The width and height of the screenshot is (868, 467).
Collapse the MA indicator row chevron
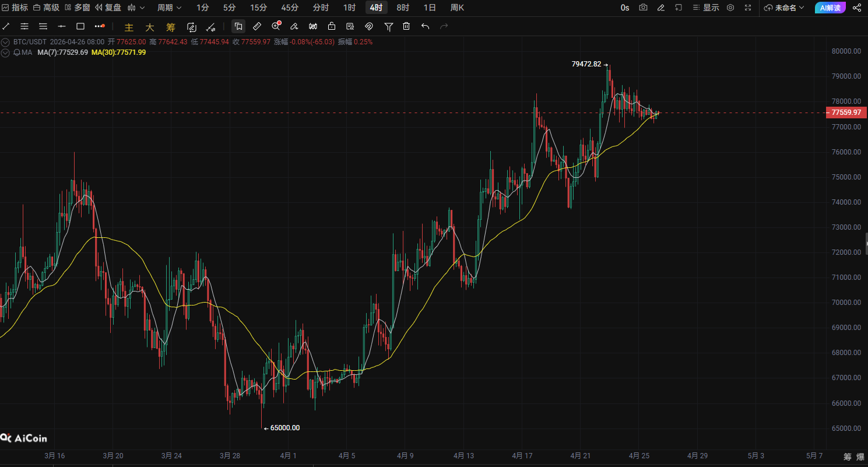tap(5, 52)
